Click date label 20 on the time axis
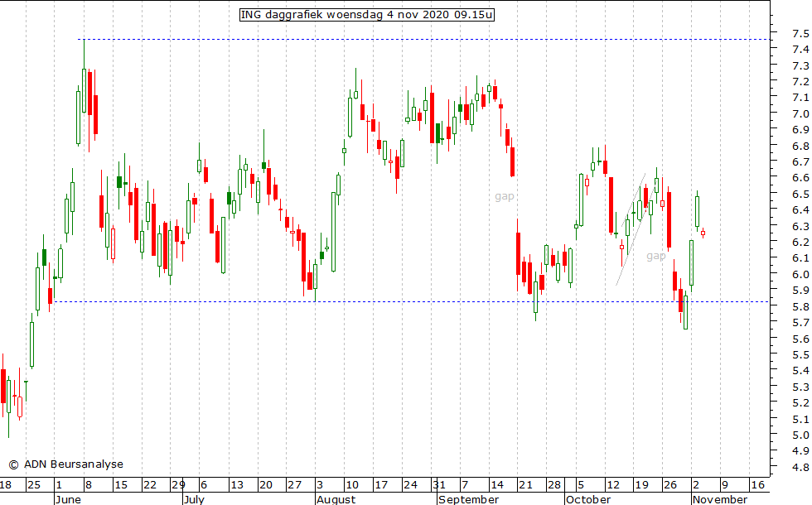 [266, 485]
